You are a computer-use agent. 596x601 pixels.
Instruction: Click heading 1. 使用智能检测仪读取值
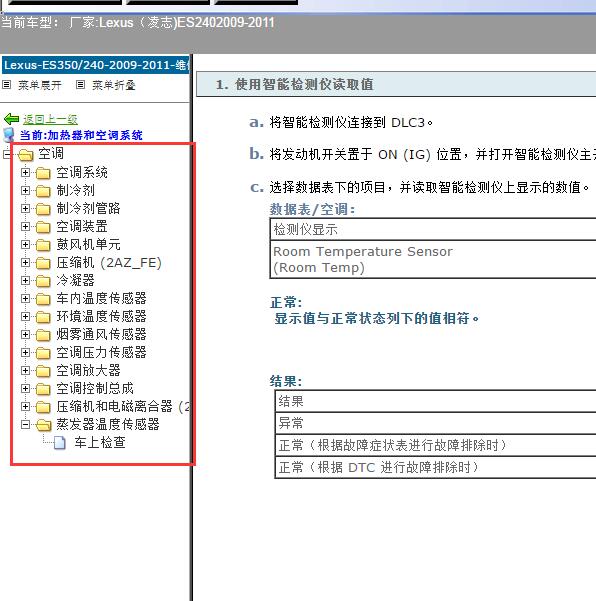click(x=294, y=84)
